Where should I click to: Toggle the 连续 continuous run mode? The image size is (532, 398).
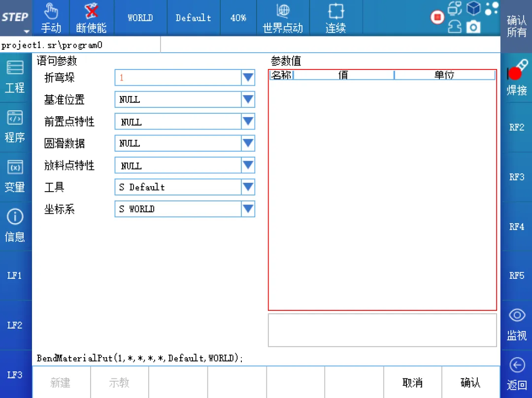coord(335,18)
